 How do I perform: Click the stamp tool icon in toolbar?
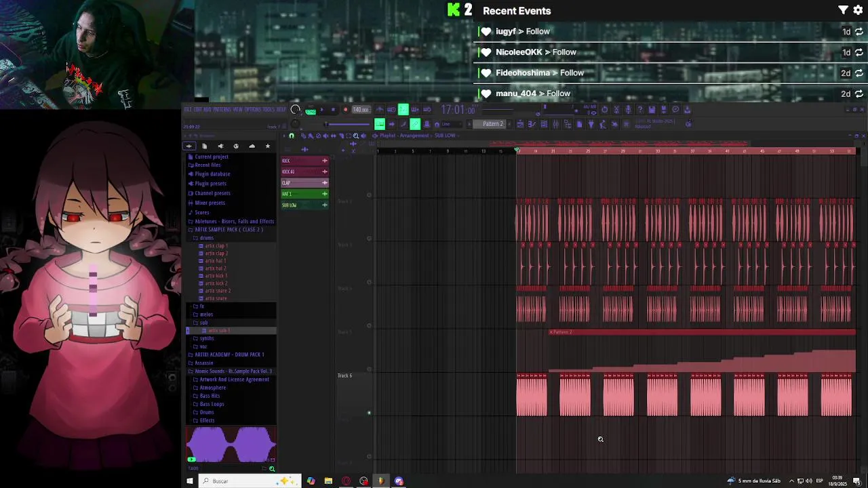tap(427, 124)
